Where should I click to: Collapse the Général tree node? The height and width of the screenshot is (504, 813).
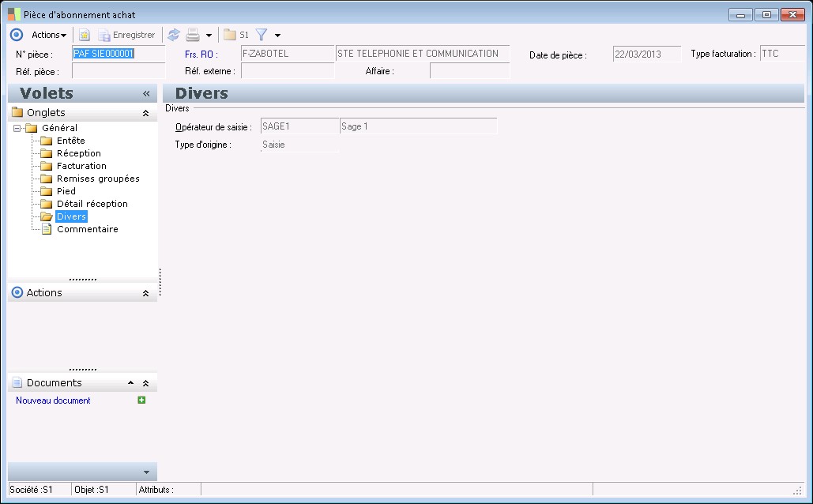17,128
